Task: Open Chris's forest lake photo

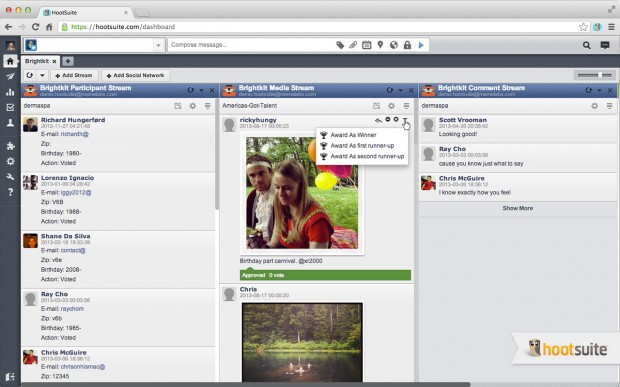Action: click(x=302, y=342)
